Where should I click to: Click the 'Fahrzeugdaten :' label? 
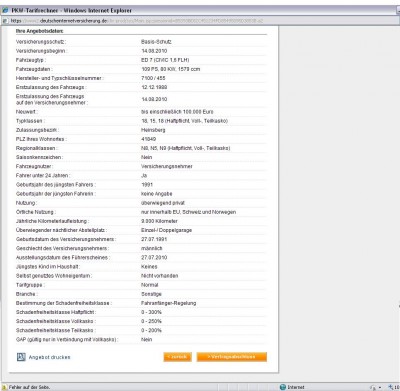coord(34,69)
